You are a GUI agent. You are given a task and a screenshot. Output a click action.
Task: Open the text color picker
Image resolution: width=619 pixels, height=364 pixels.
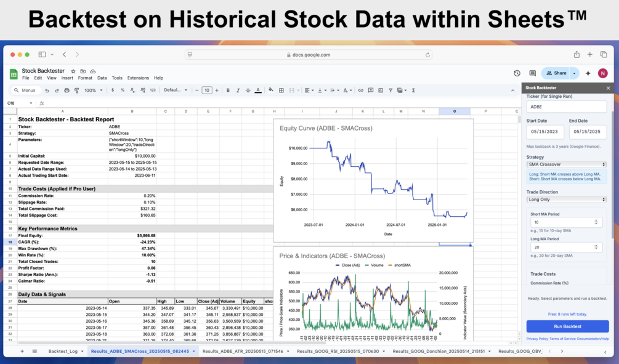[258, 91]
